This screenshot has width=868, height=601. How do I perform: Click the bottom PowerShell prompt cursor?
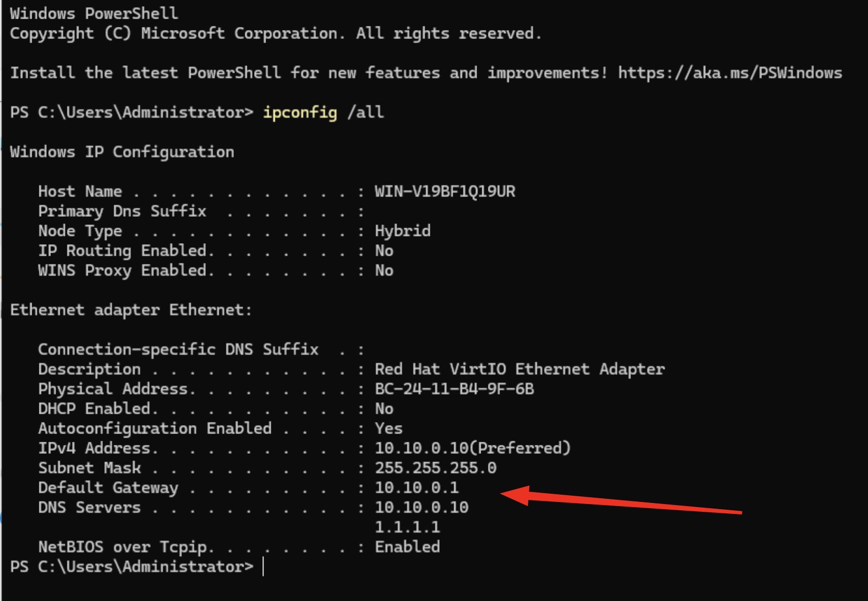pos(263,566)
